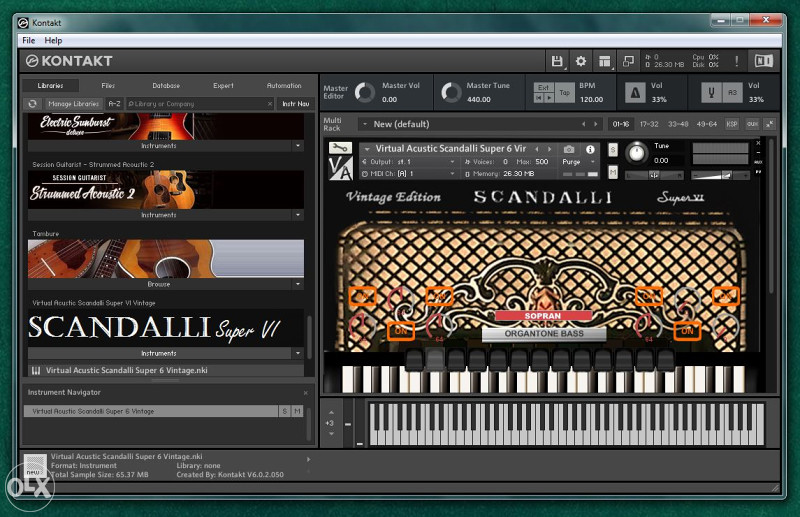Show aux sends with rack aux button
Image resolution: width=800 pixels, height=517 pixels.
click(752, 124)
